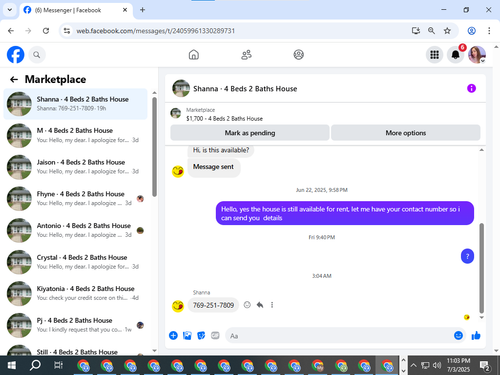
Task: Open the tab search dropdown
Action: [10, 10]
